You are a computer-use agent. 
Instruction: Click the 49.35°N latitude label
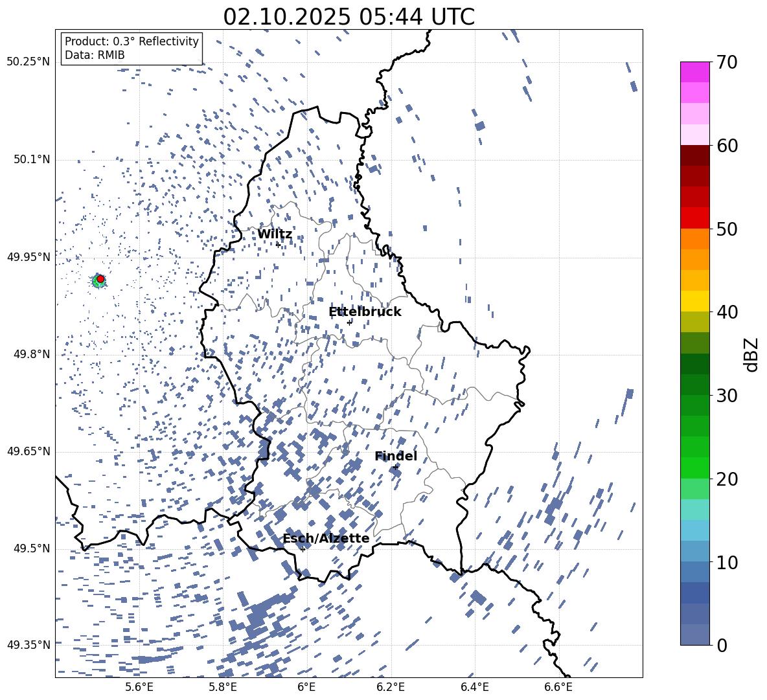29,645
